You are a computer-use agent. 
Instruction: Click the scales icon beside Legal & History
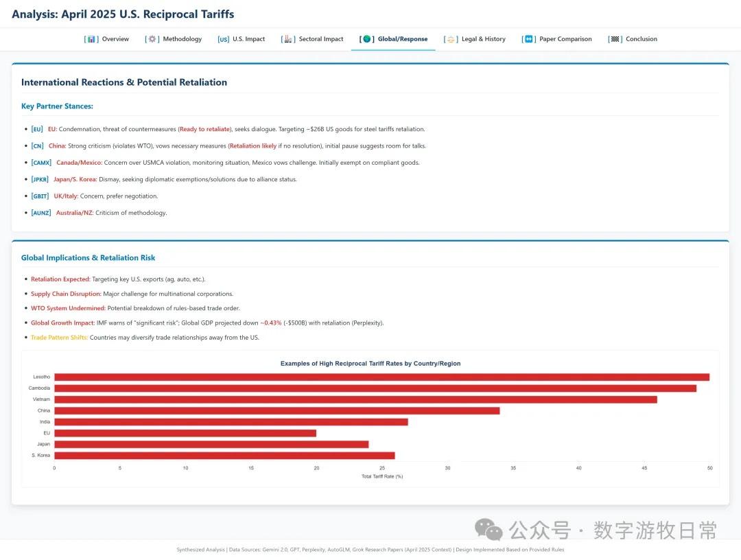tap(451, 39)
